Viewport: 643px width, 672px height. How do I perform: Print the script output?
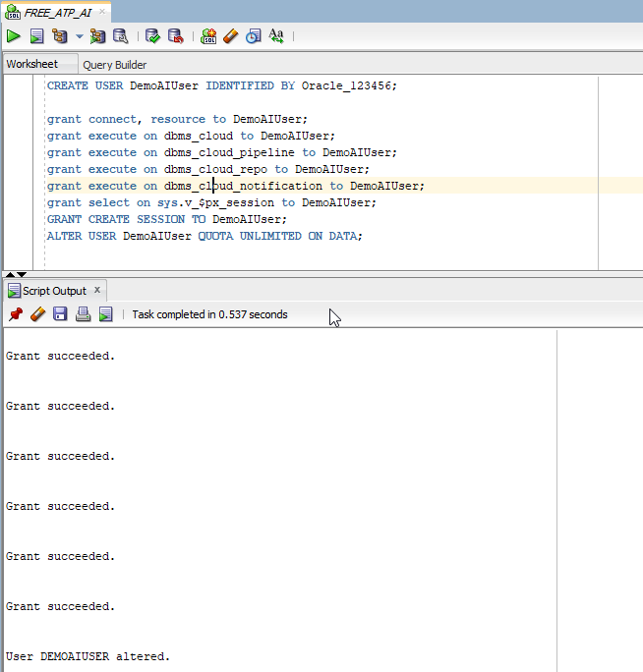coord(83,314)
